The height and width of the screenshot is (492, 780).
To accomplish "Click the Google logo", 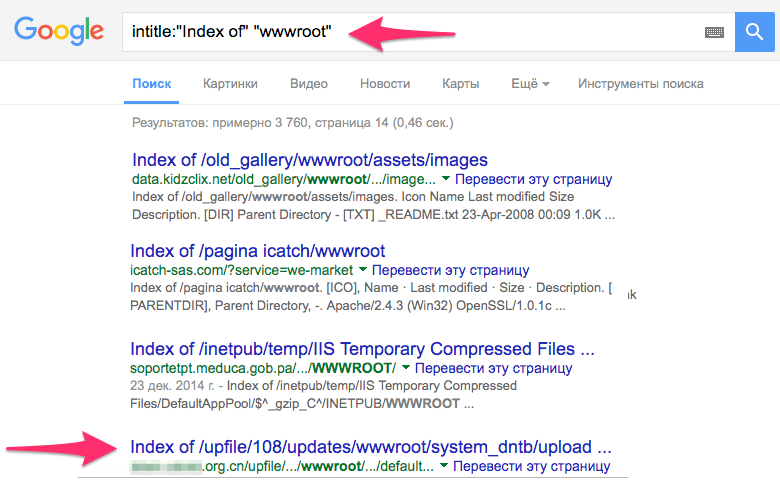I will point(60,33).
